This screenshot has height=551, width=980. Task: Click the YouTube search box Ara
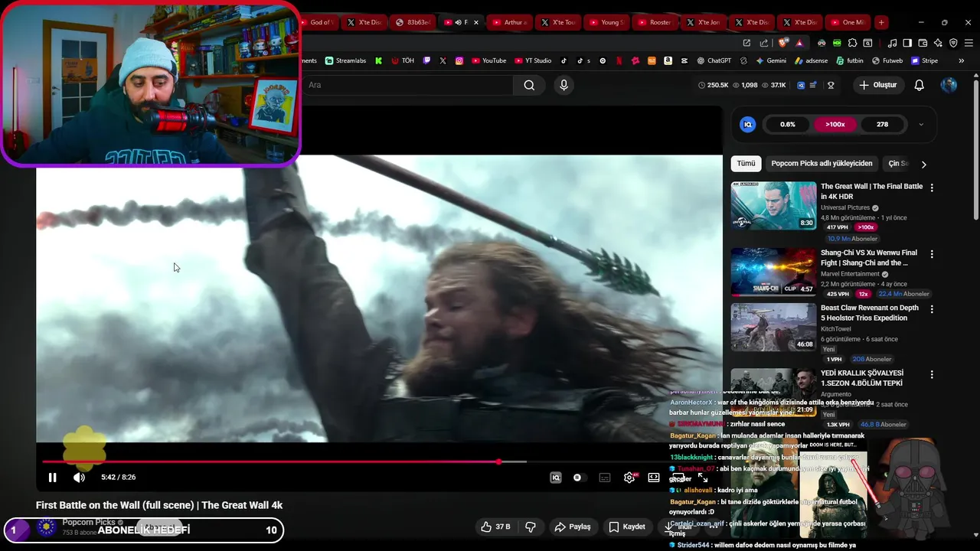(x=406, y=85)
